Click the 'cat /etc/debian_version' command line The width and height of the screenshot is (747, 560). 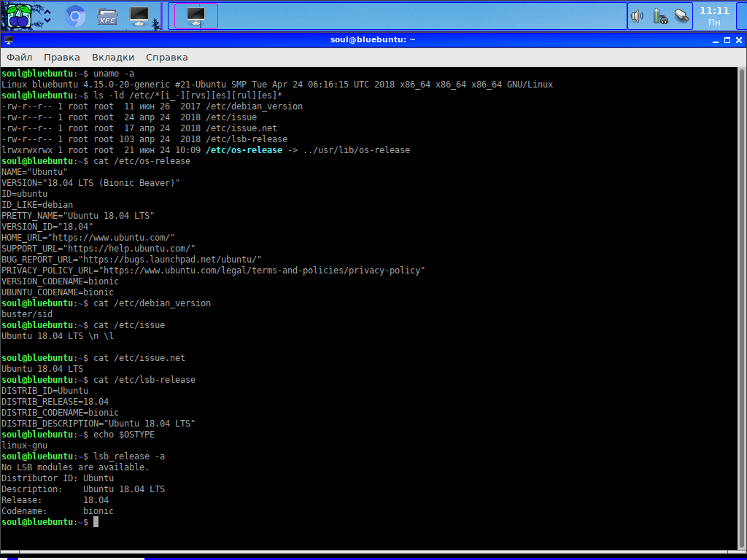[x=107, y=303]
